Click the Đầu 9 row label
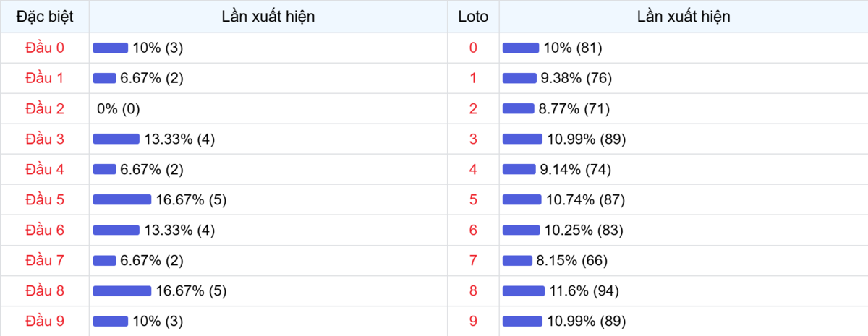868x336 pixels. (x=45, y=321)
